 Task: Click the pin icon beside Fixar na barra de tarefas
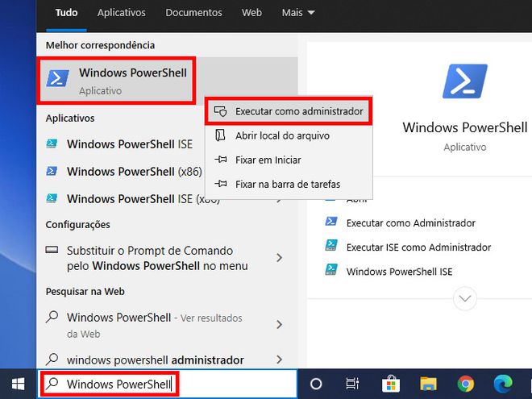221,184
